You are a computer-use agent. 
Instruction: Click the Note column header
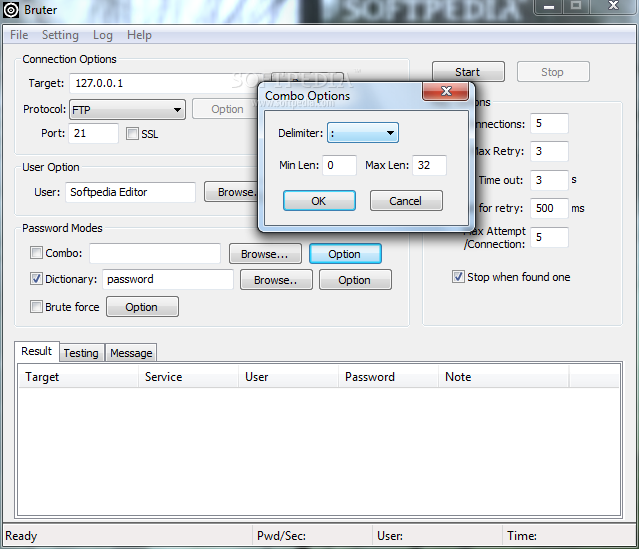504,377
